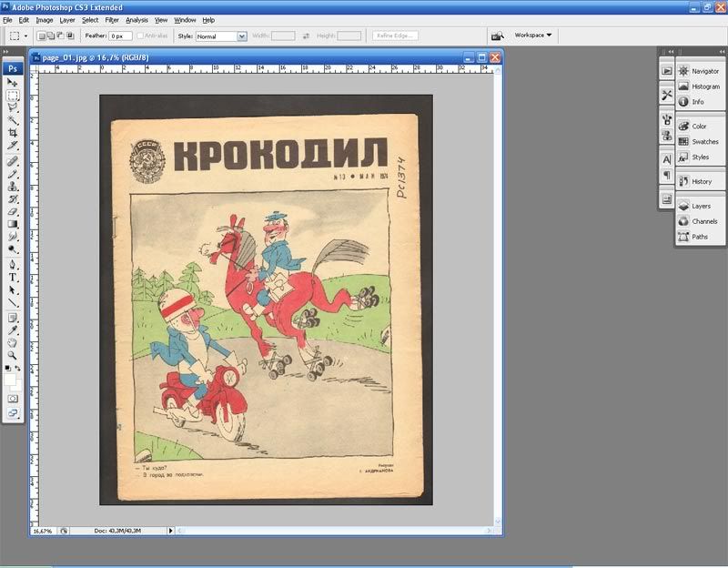Open the Brushes panel icon
The image size is (728, 568).
click(667, 120)
